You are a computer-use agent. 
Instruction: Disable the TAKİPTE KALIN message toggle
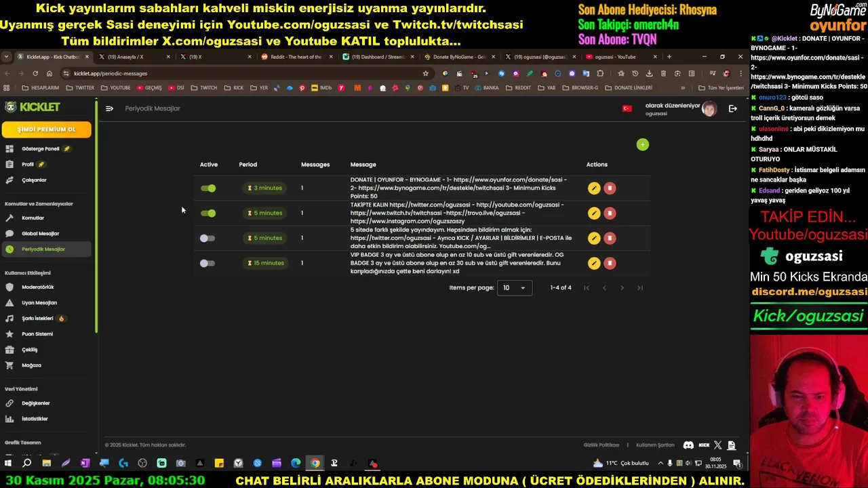208,213
